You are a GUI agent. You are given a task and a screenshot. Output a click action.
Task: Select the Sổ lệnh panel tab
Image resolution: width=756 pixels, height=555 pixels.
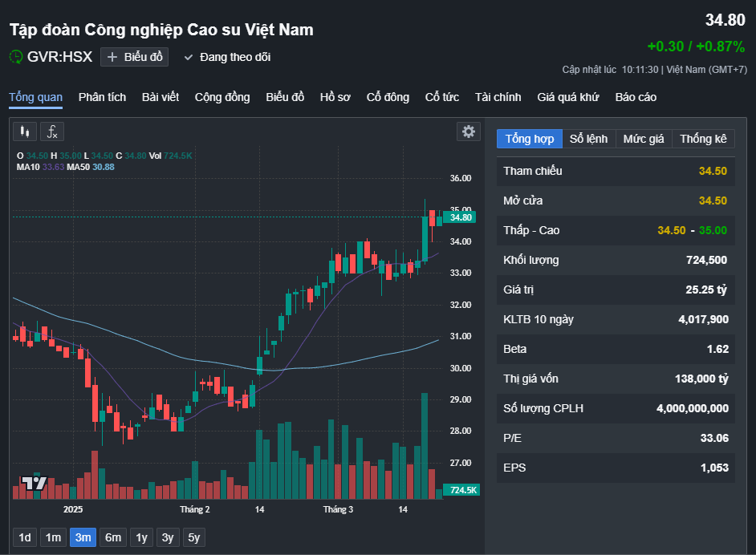589,139
